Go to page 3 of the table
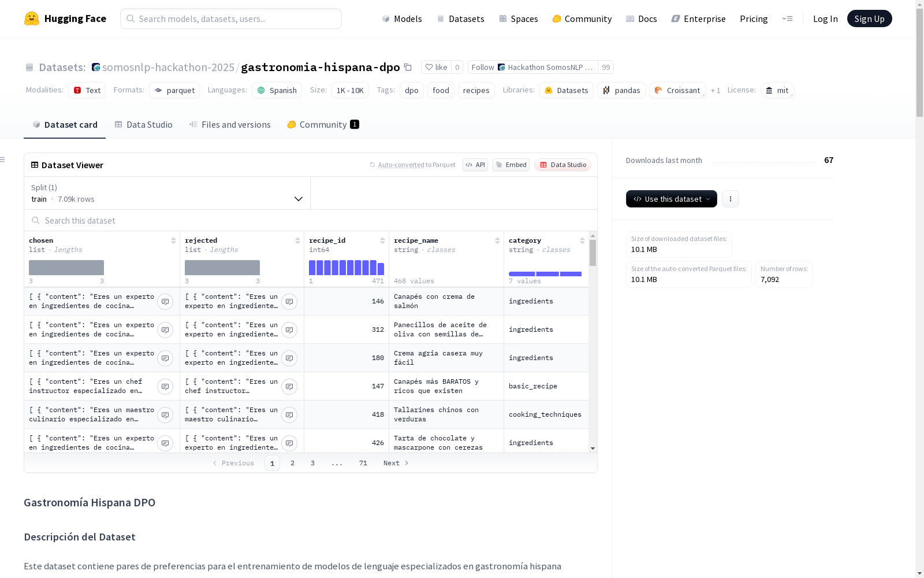Viewport: 924px width, 578px height. point(313,463)
